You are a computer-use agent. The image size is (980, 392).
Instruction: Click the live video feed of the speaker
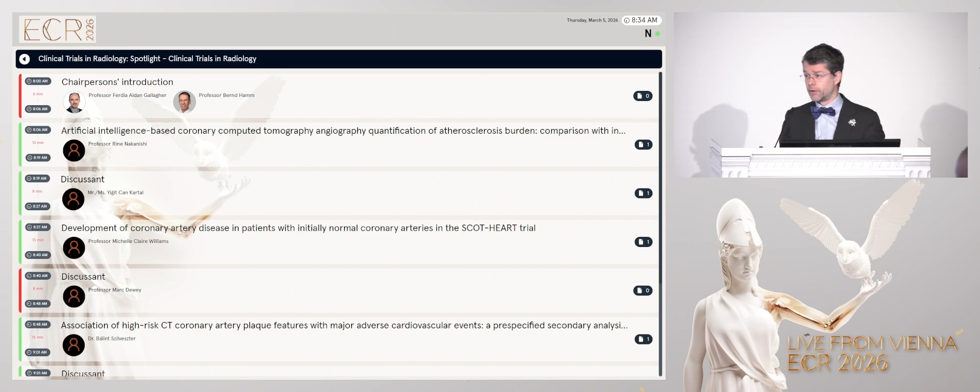tap(820, 95)
